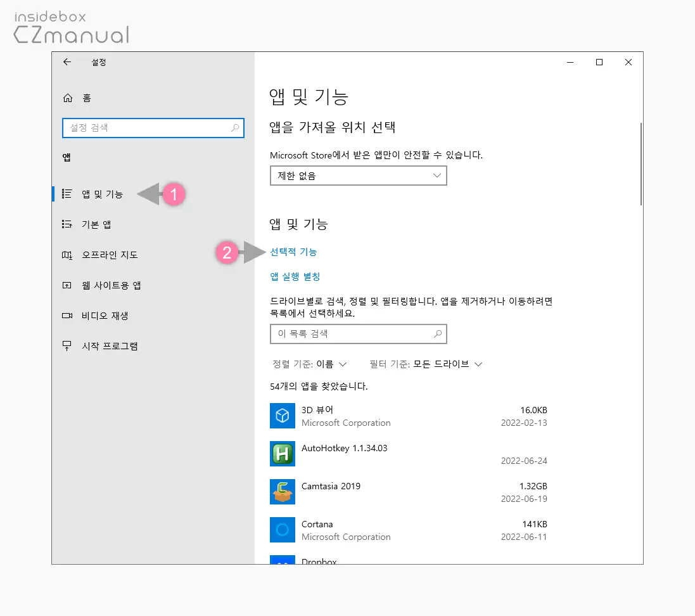Click the Camtasia 2019 app icon
Image resolution: width=695 pixels, height=616 pixels.
click(283, 492)
